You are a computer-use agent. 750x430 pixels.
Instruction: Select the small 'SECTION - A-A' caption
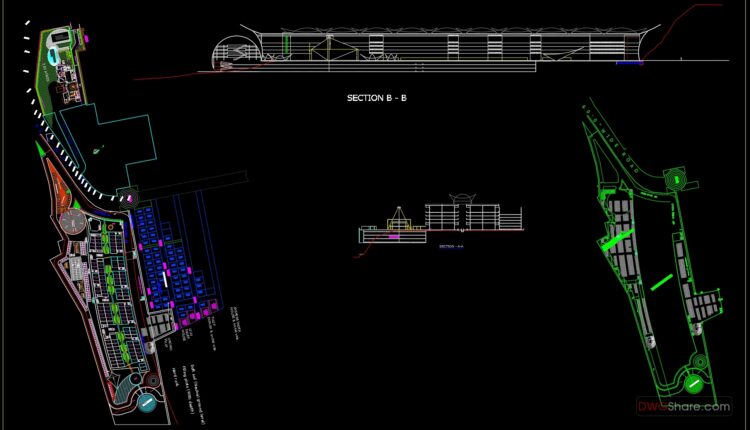pos(451,246)
